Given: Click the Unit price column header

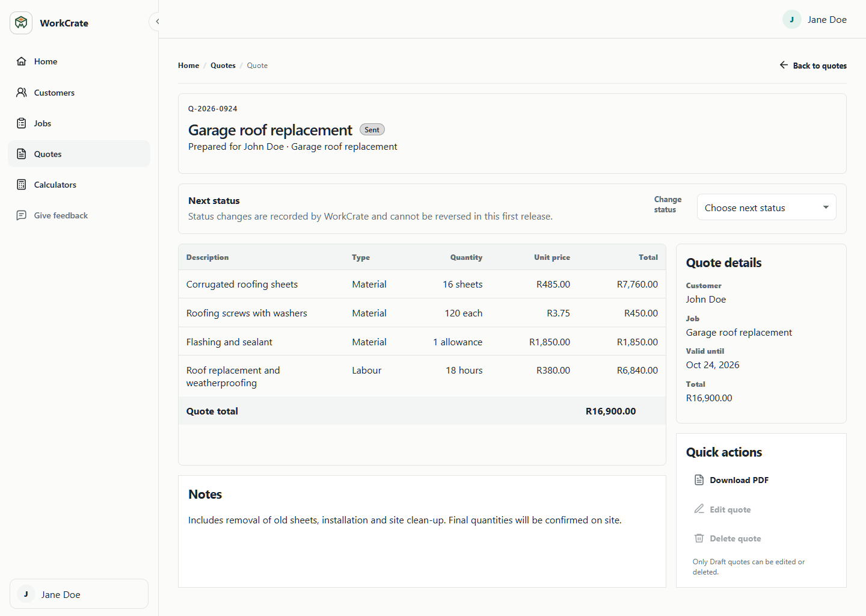Looking at the screenshot, I should click(552, 257).
